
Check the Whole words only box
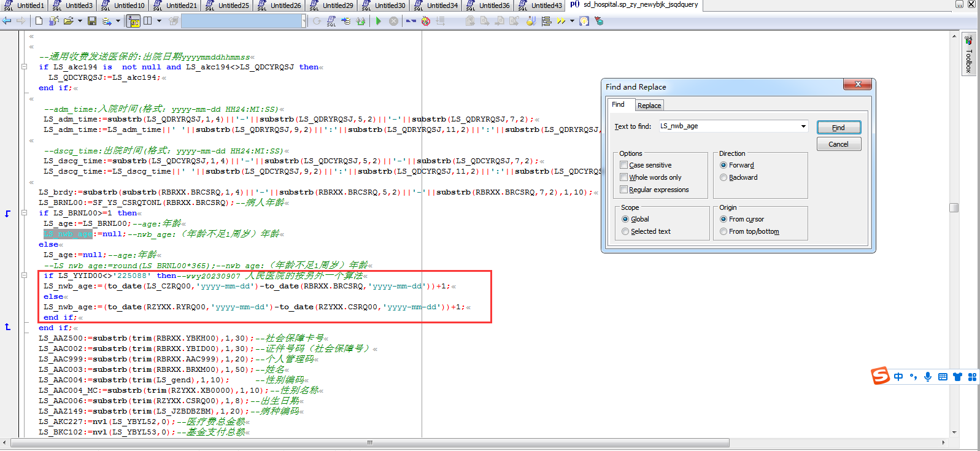tap(623, 177)
